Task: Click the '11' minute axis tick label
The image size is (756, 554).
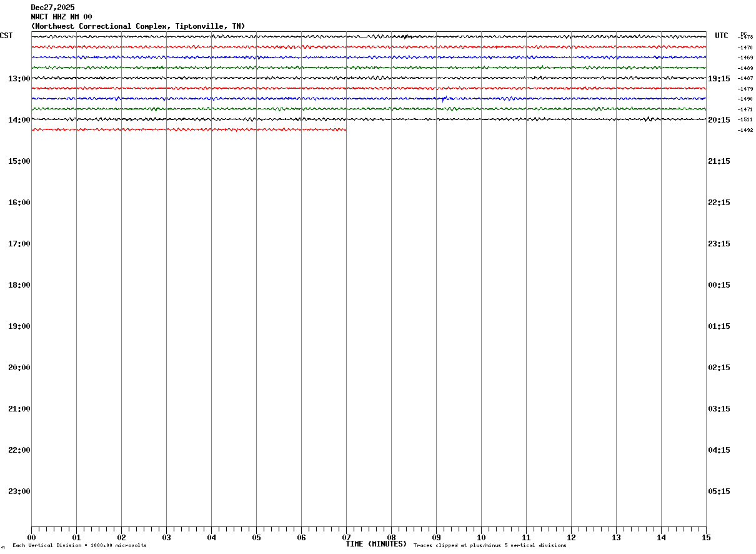Action: [x=526, y=538]
